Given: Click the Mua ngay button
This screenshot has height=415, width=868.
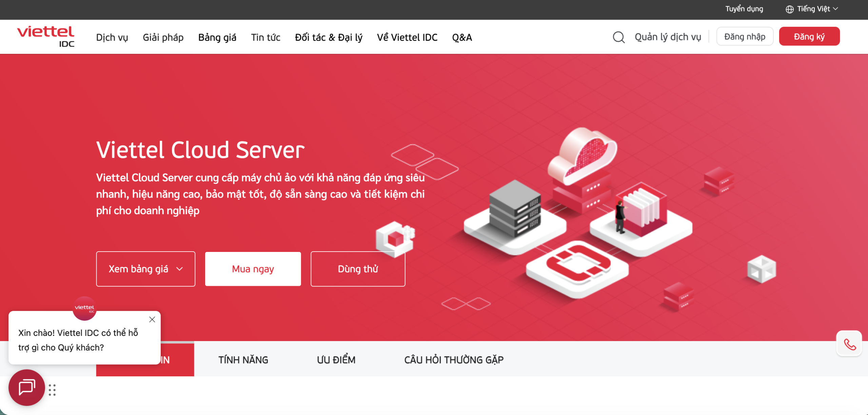Looking at the screenshot, I should pyautogui.click(x=253, y=269).
